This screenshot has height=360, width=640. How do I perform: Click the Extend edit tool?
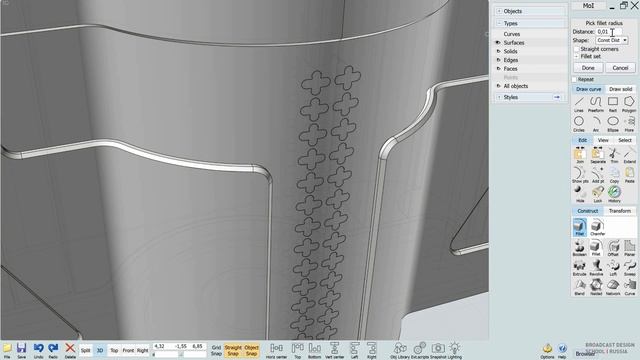click(x=629, y=156)
